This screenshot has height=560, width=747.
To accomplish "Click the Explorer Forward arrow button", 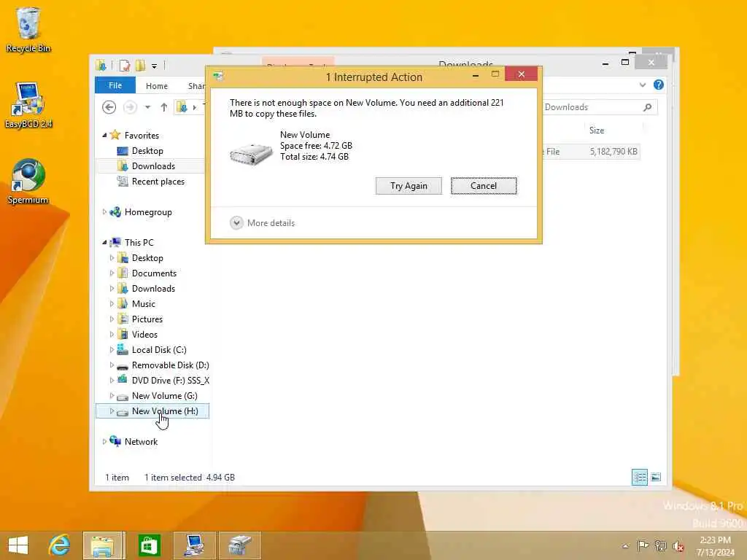I will [x=130, y=107].
